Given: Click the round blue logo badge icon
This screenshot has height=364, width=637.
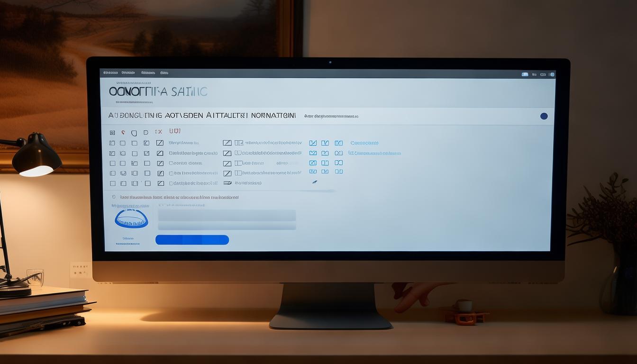Looking at the screenshot, I should (x=131, y=219).
